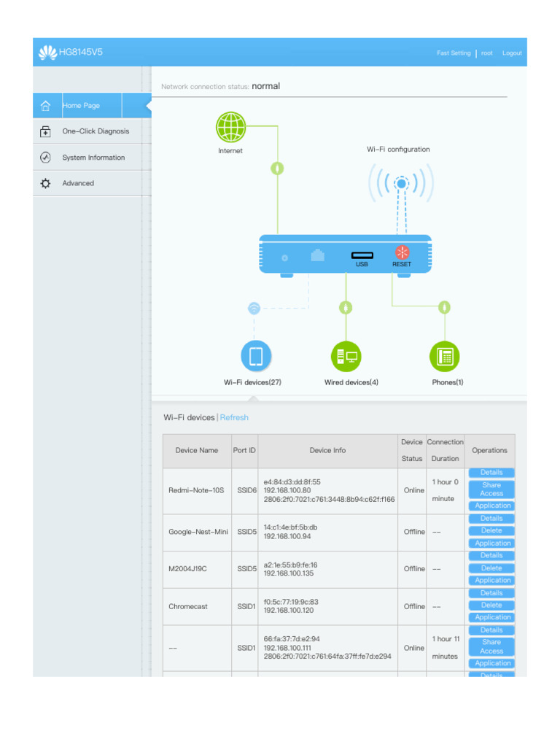The image size is (560, 747).
Task: Click Application for M2004J19C
Action: click(x=491, y=581)
